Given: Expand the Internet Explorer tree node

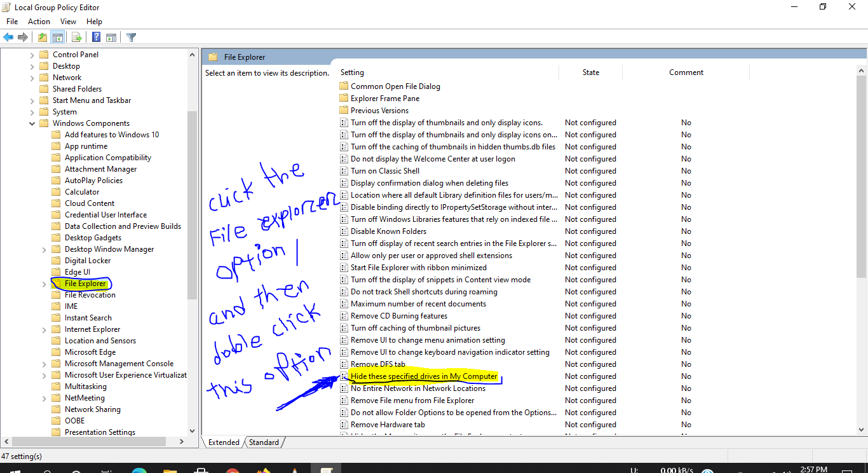Looking at the screenshot, I should (x=44, y=329).
